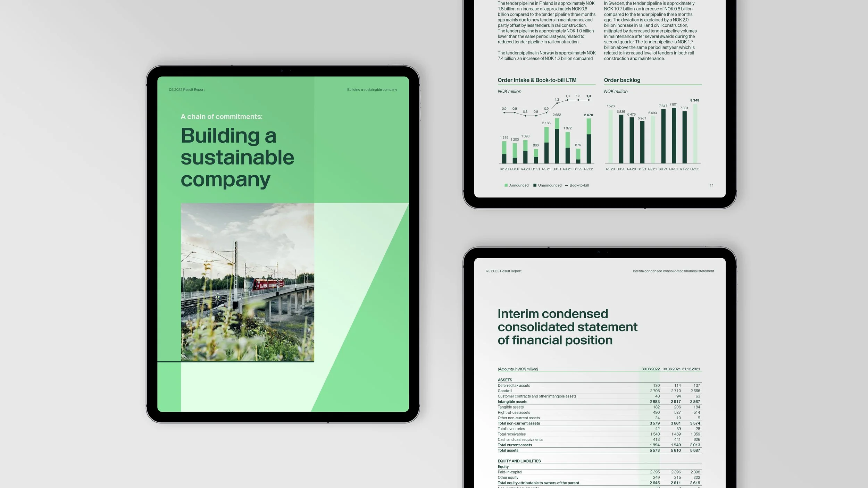
Task: Click the 'A chain of commitments:' subtitle
Action: 222,117
